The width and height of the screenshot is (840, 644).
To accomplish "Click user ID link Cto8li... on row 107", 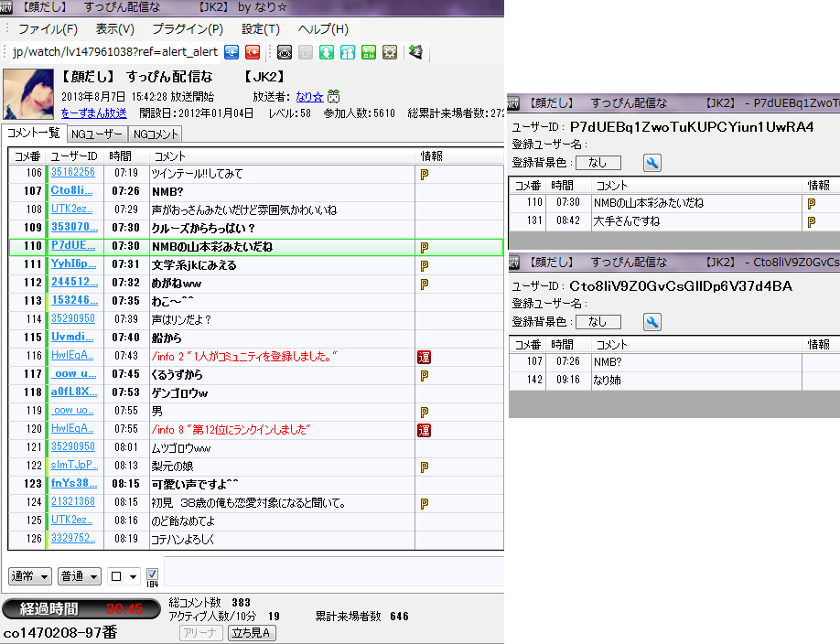I will (71, 190).
